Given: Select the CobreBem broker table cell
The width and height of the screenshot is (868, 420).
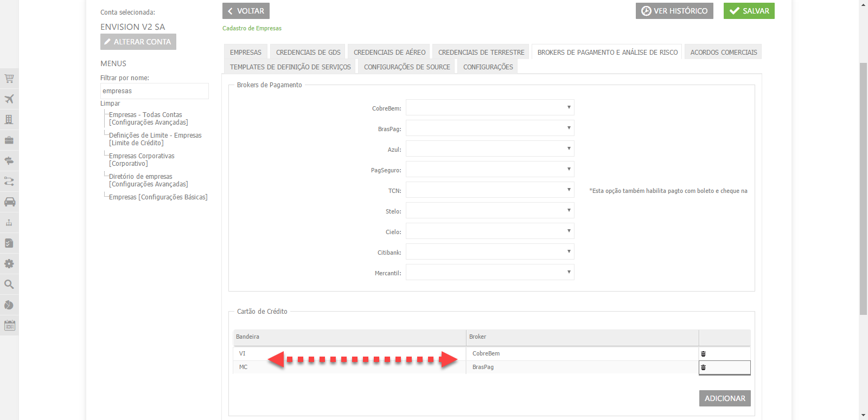Looking at the screenshot, I should 583,353.
